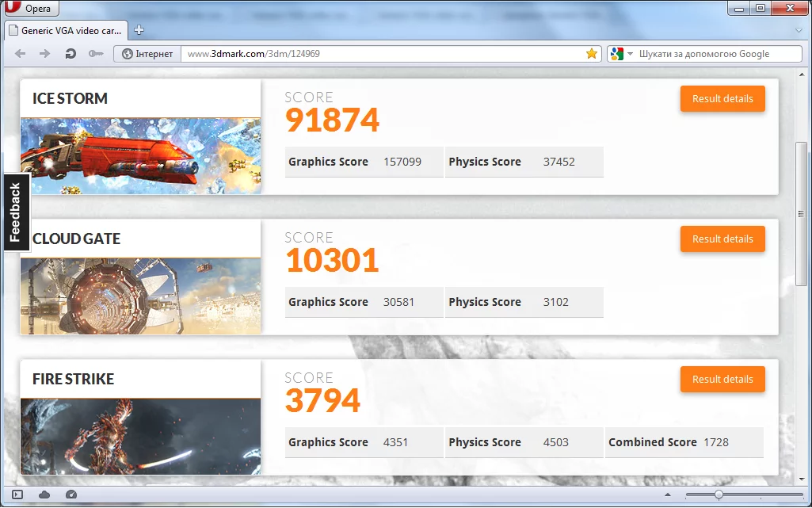Select Ice Storm physics score 37452
Screen dimensions: 812x508
tap(558, 162)
